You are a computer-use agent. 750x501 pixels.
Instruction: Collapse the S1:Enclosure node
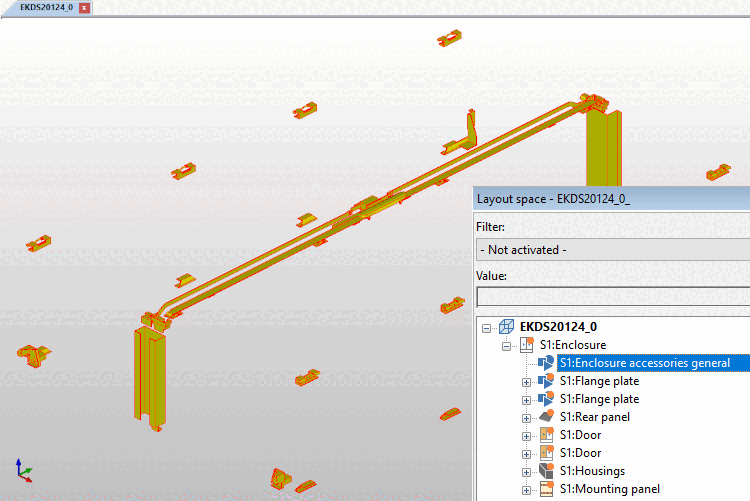[507, 346]
